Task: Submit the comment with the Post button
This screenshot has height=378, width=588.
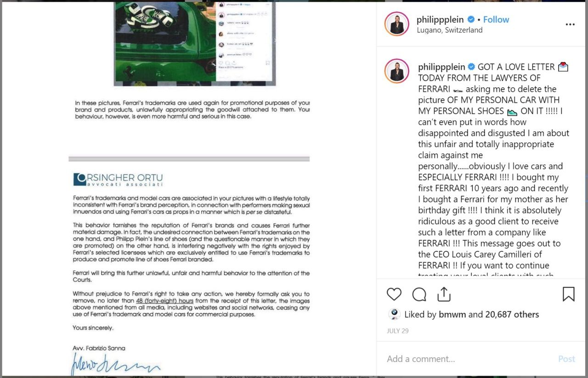Action: click(x=566, y=359)
